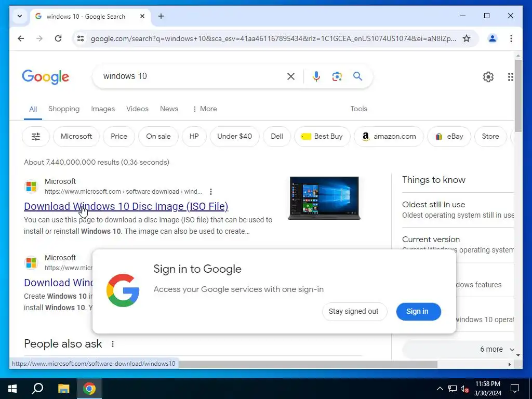Click the Chrome icon in the taskbar
This screenshot has height=399, width=532.
(x=89, y=389)
